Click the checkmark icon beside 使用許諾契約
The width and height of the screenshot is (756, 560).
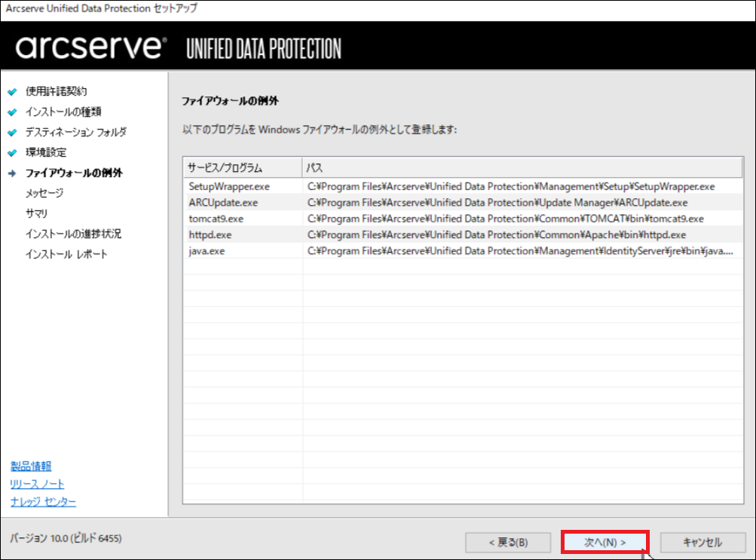click(x=13, y=91)
